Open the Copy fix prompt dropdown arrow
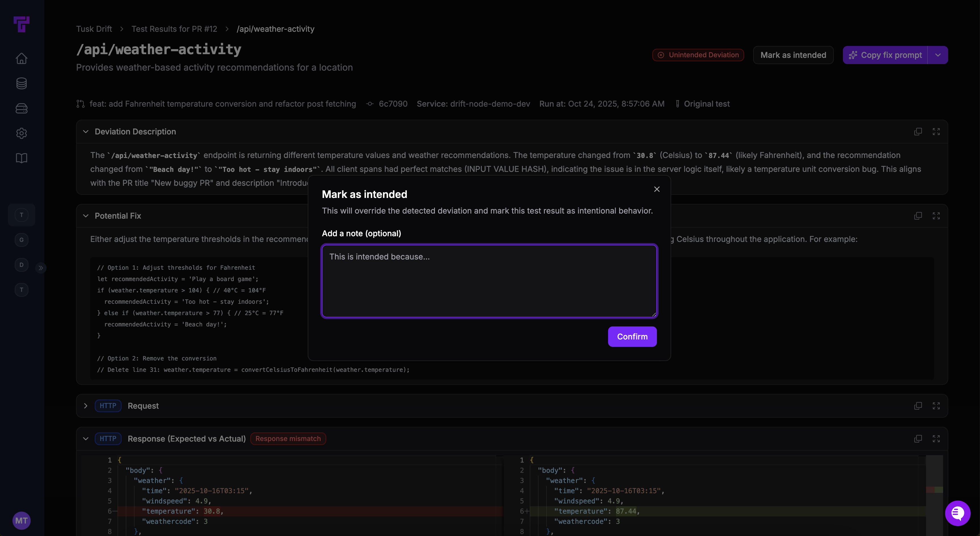The height and width of the screenshot is (536, 980). point(938,55)
